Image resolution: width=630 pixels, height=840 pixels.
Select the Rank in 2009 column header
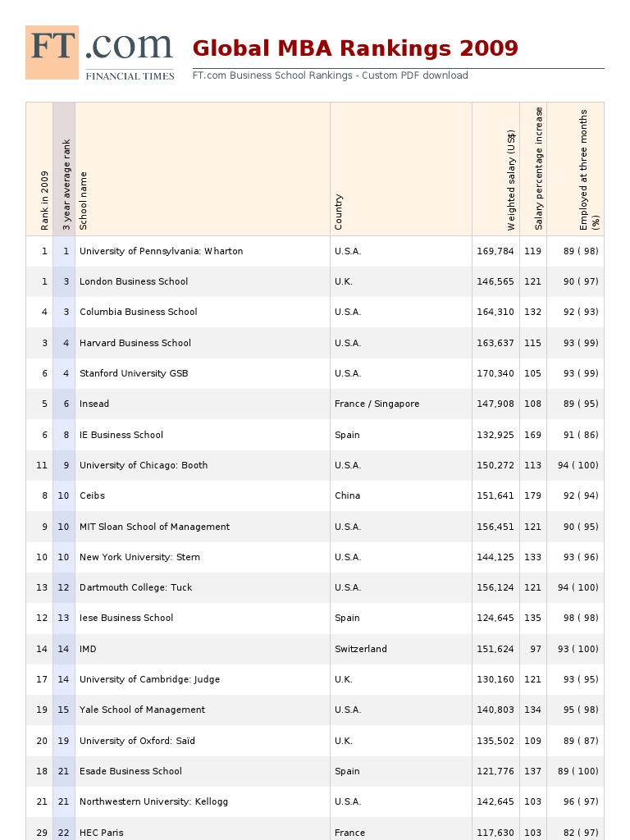pos(44,200)
